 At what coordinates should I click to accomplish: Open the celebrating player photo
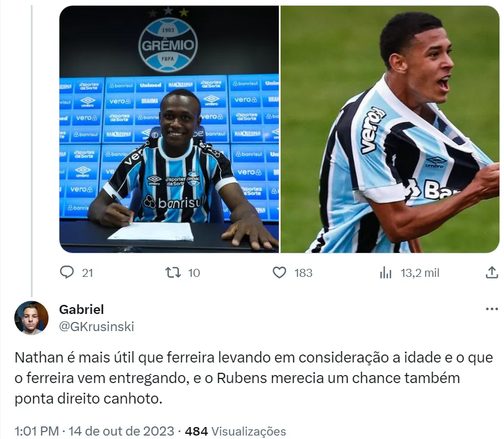click(390, 129)
